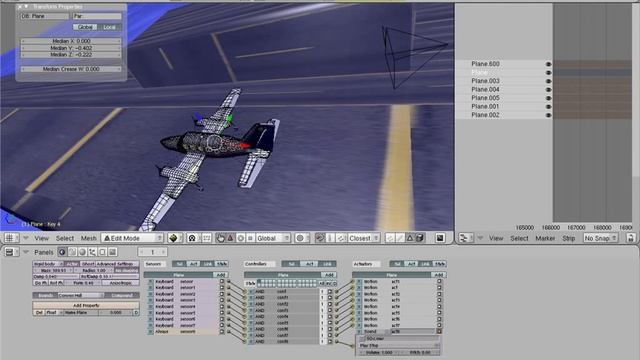Toggle the Actor button in physics panel
Image resolution: width=640 pixels, height=360 pixels.
click(x=71, y=264)
